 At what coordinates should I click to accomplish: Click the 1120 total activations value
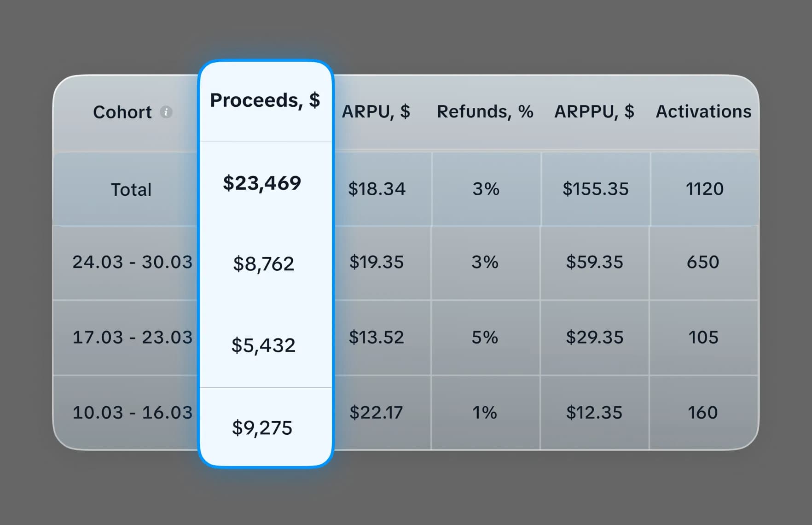(703, 189)
